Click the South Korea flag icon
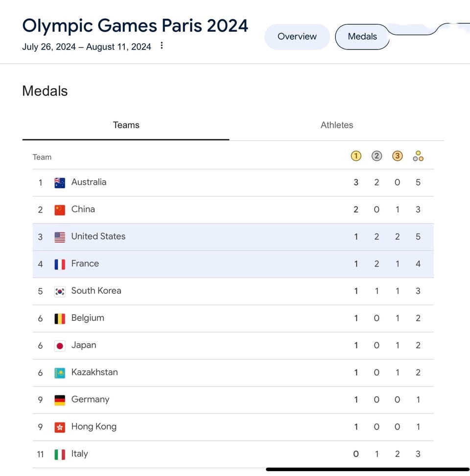The height and width of the screenshot is (476, 470). tap(60, 291)
